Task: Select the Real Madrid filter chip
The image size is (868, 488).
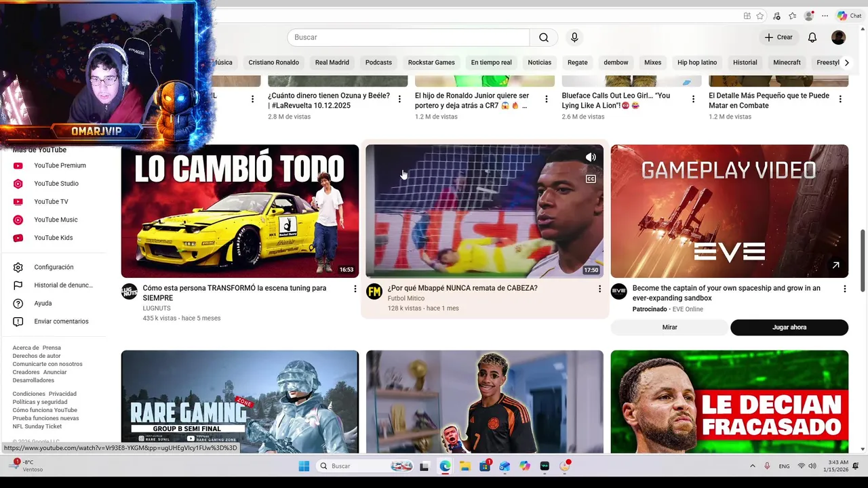Action: 332,62
